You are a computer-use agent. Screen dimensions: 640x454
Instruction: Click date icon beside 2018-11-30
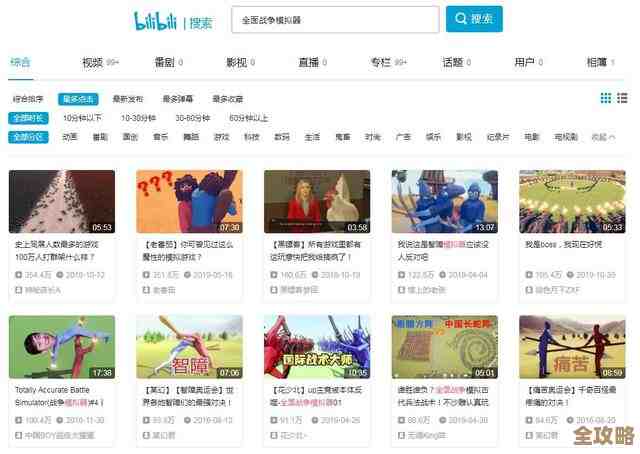[x=60, y=420]
